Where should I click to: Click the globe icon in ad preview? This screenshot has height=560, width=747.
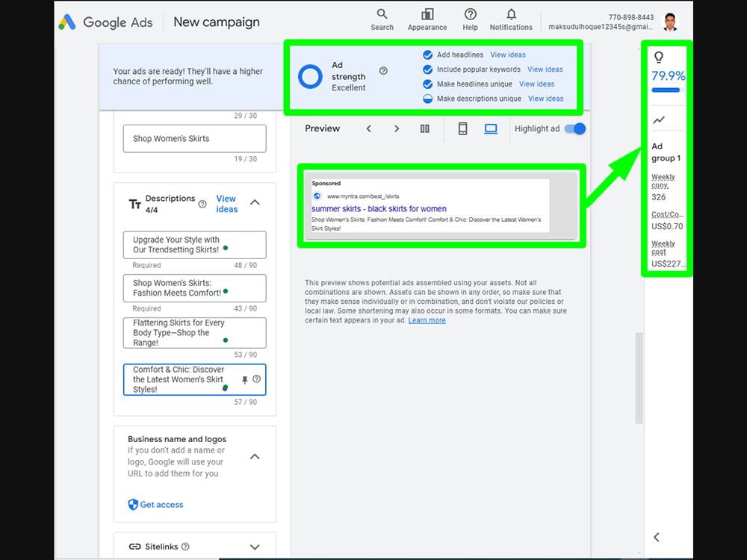[x=317, y=196]
